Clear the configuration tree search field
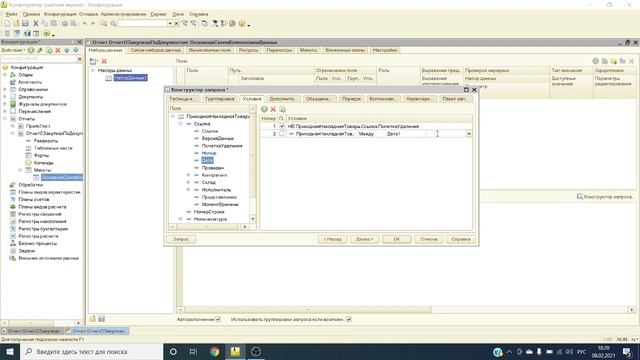The height and width of the screenshot is (360, 640). pyautogui.click(x=80, y=59)
